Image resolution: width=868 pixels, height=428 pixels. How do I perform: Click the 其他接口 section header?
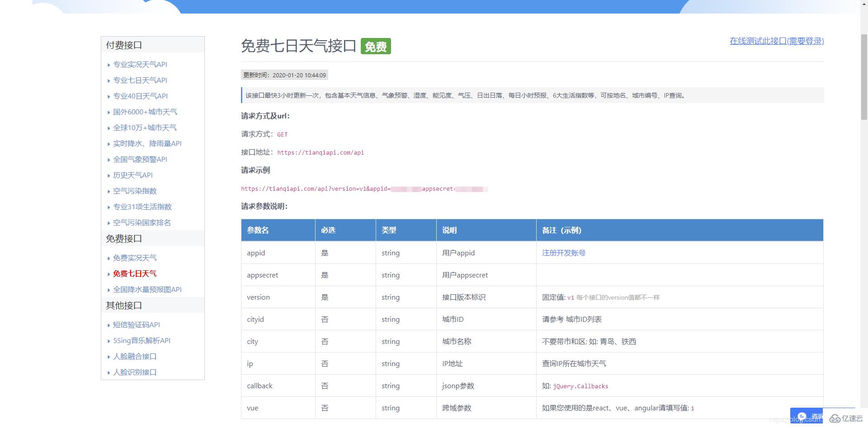coord(153,306)
